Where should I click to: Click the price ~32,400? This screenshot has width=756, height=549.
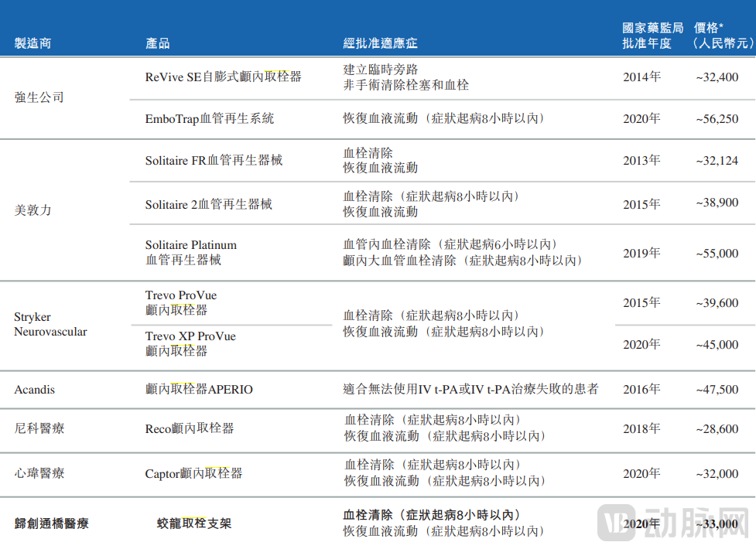[717, 77]
